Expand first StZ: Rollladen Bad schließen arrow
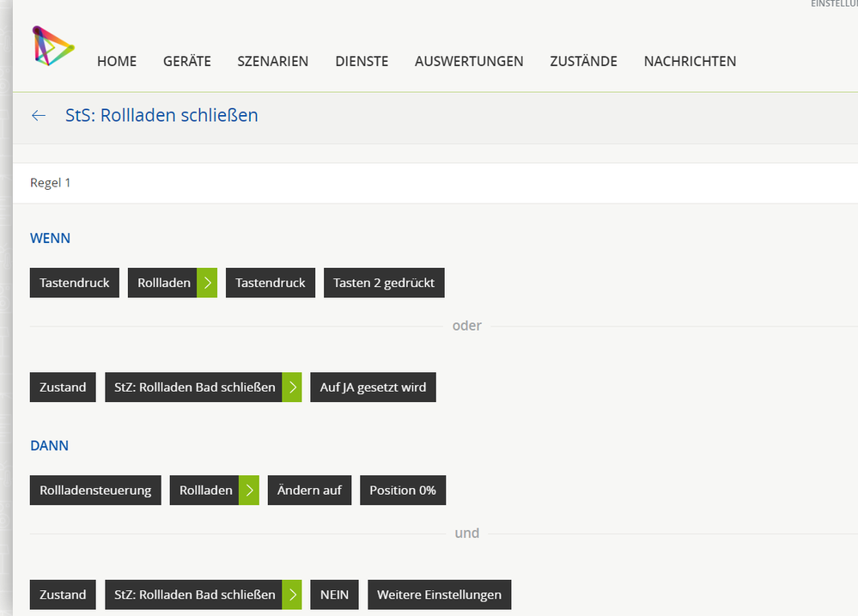 [292, 387]
